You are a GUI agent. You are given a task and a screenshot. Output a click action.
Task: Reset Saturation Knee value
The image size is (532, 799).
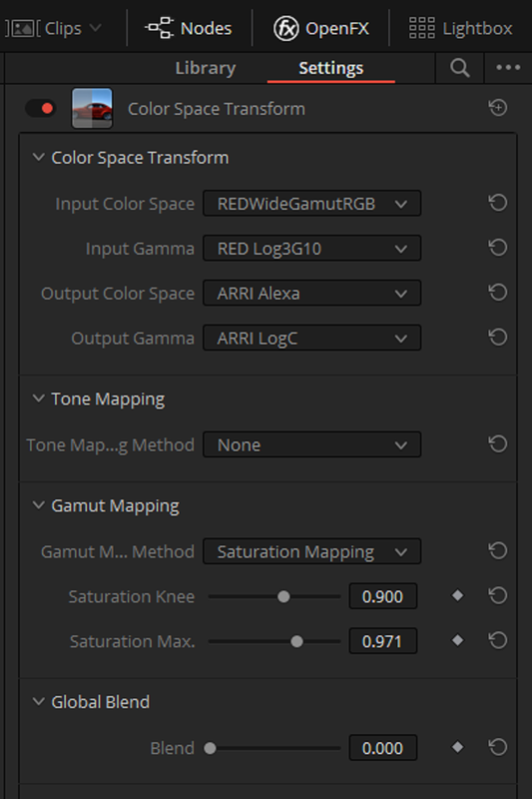(x=498, y=595)
